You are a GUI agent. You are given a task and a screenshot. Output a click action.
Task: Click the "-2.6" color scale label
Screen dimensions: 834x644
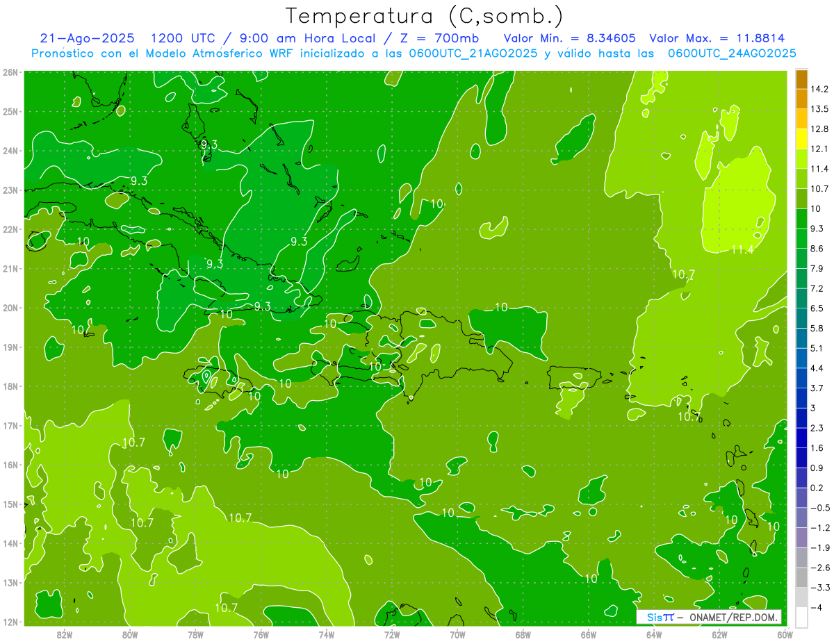click(820, 568)
